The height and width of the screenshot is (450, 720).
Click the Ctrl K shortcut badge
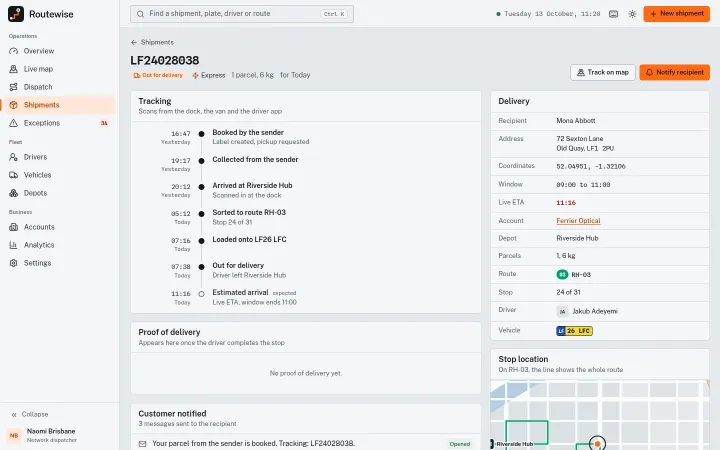coord(334,14)
